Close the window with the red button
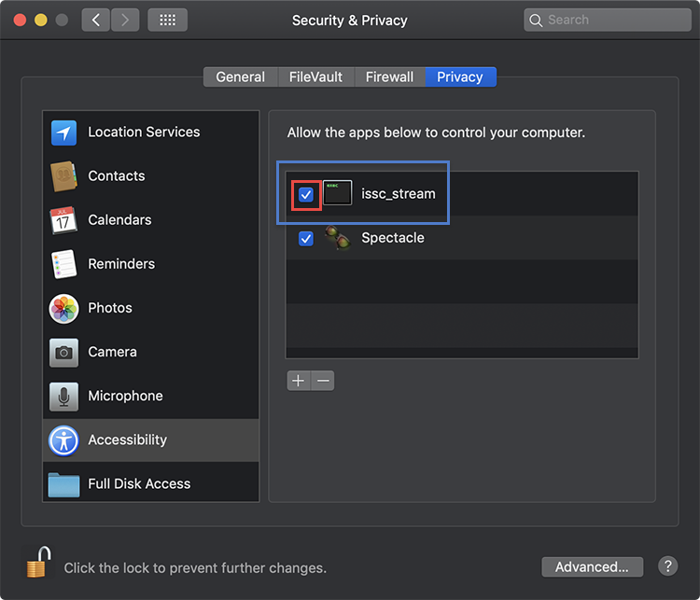This screenshot has width=700, height=600. pos(20,21)
